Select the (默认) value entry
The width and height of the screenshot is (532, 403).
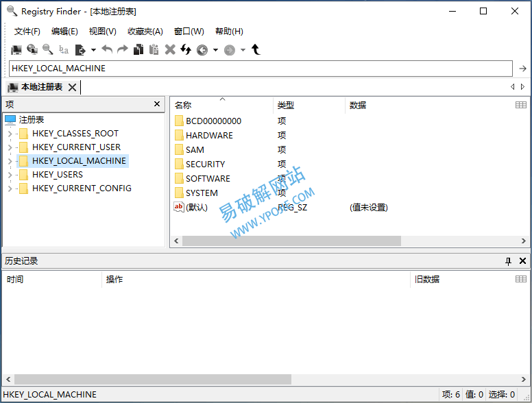pos(197,207)
